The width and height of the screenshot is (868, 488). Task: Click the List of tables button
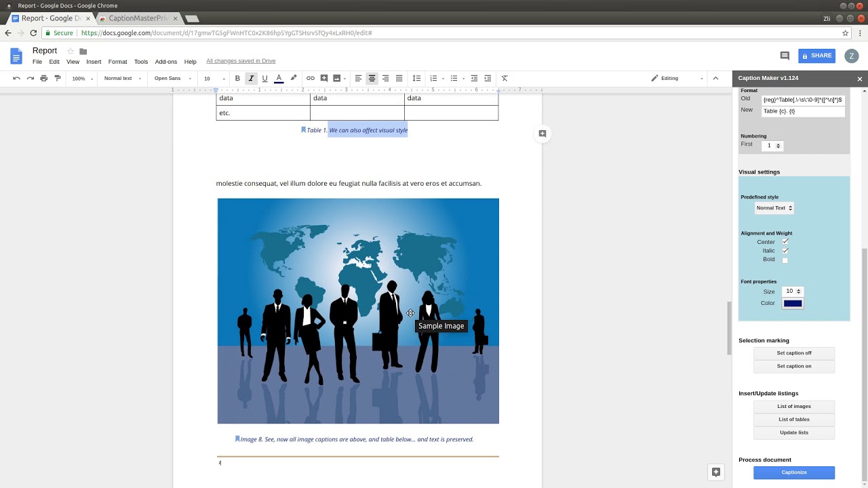pyautogui.click(x=794, y=420)
